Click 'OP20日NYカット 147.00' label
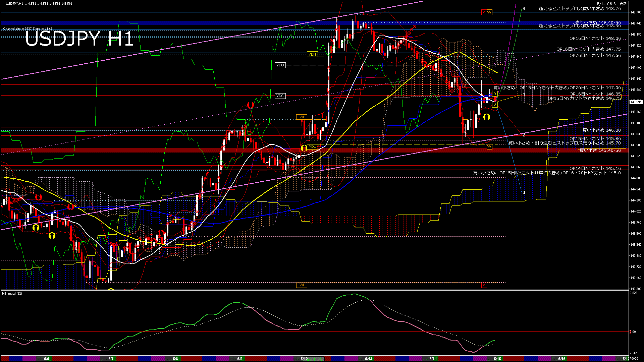This screenshot has height=362, width=644. click(x=595, y=88)
